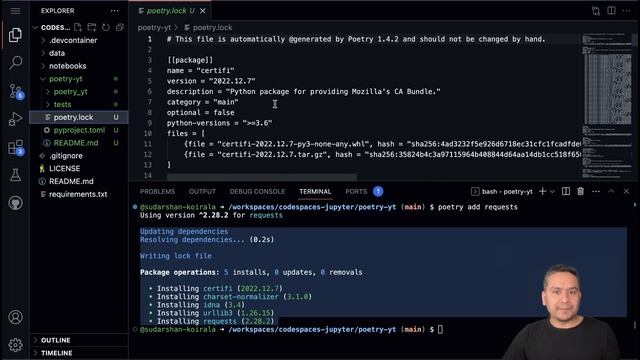Open the new terminal launch profile dropdown

click(552, 191)
